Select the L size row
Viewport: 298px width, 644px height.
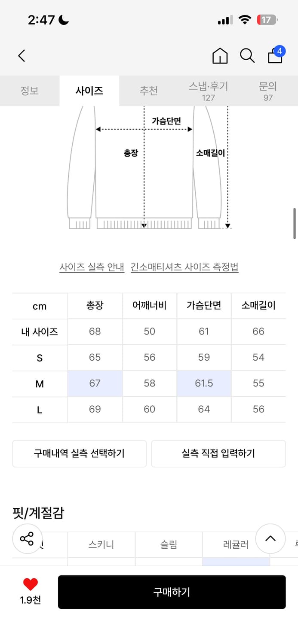click(x=39, y=409)
